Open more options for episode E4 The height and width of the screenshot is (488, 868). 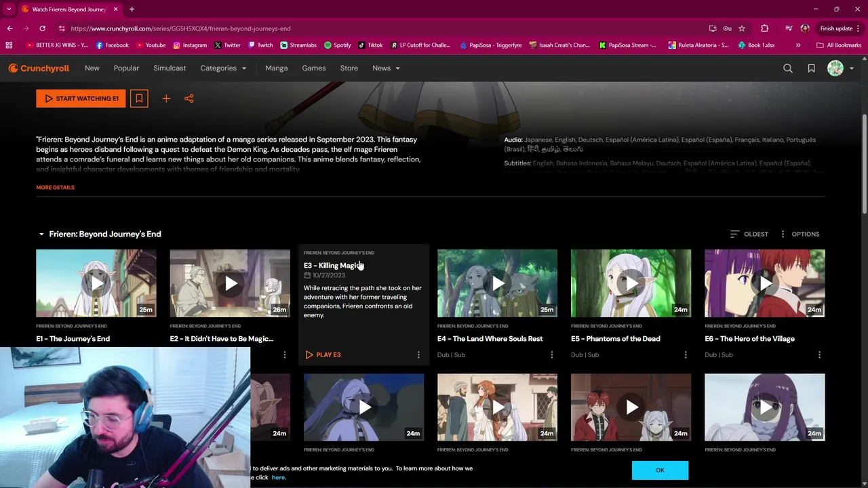click(x=552, y=354)
